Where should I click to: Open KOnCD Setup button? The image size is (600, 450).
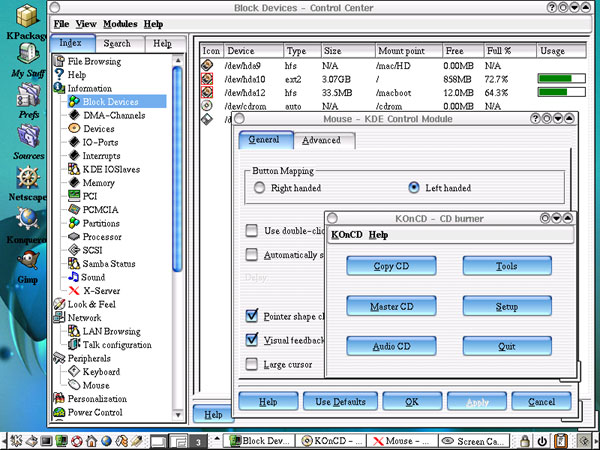[507, 306]
